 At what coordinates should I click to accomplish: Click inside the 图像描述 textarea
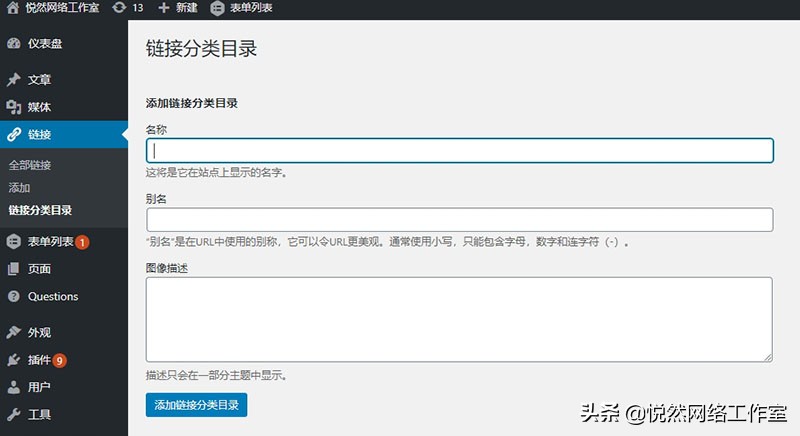pos(459,320)
